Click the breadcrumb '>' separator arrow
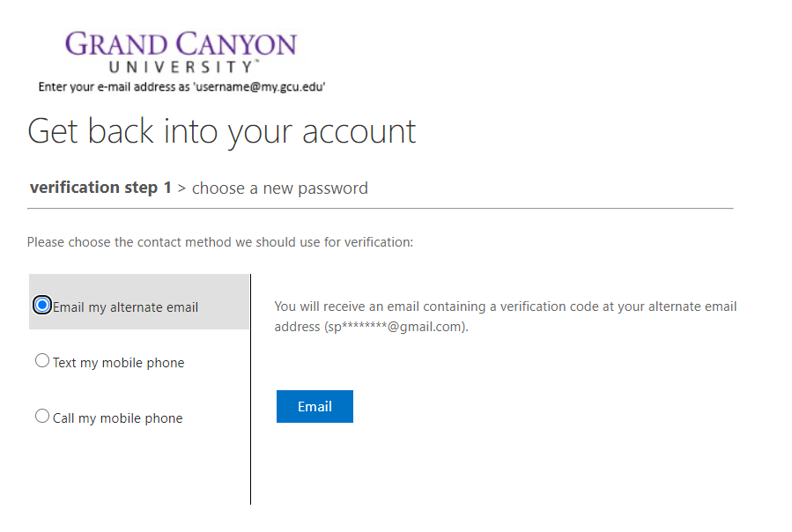 coord(181,188)
